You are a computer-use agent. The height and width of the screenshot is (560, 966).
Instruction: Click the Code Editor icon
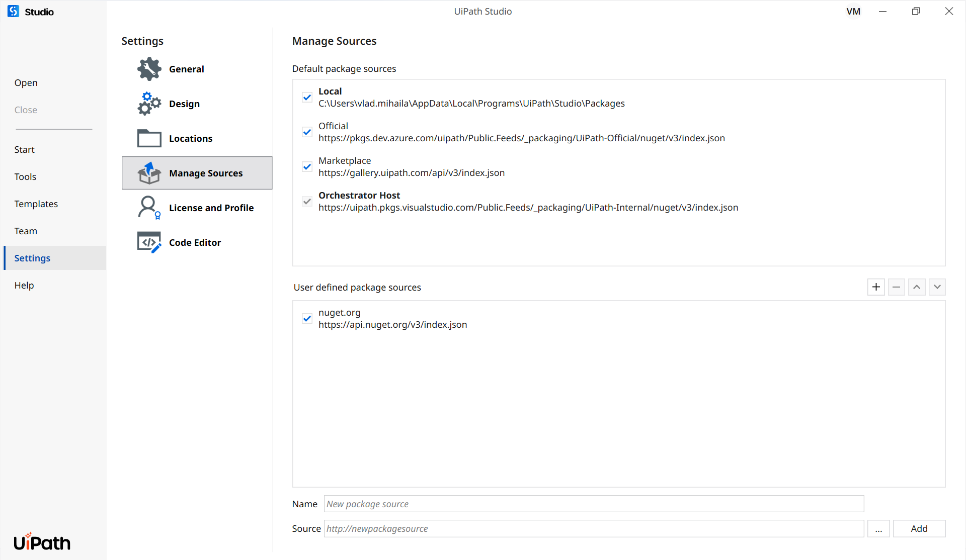[x=149, y=242]
